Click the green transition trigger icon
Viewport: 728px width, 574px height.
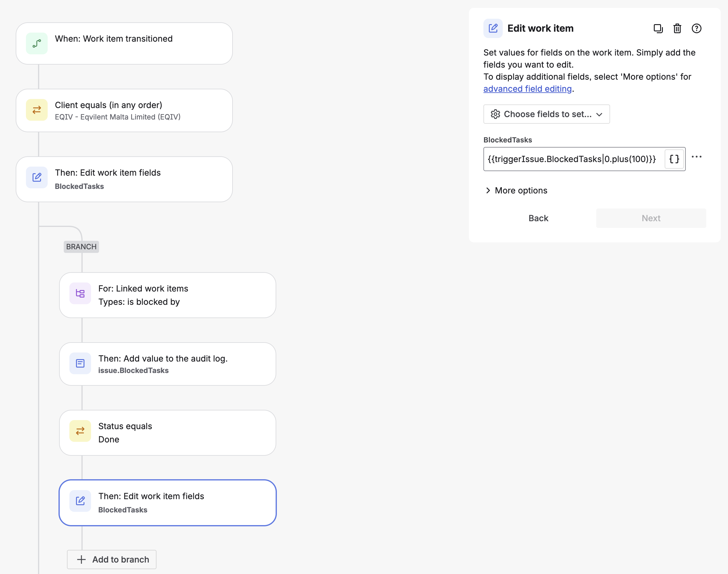[37, 43]
